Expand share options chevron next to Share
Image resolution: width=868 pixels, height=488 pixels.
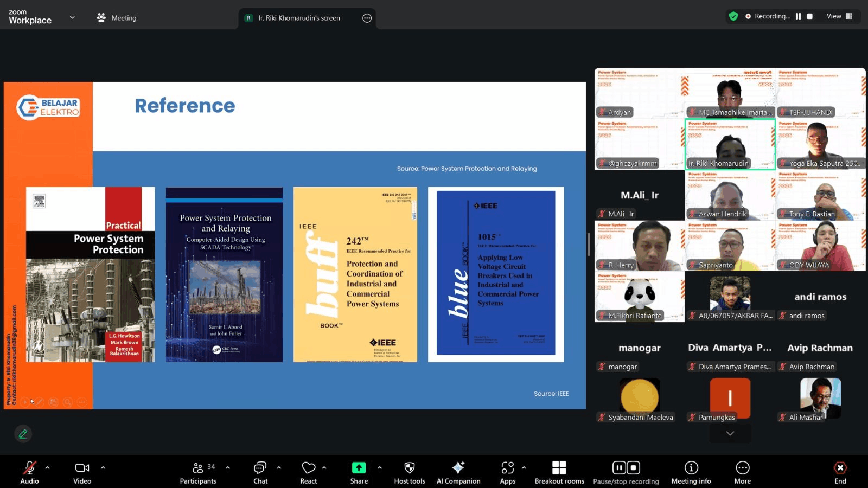[x=380, y=467]
